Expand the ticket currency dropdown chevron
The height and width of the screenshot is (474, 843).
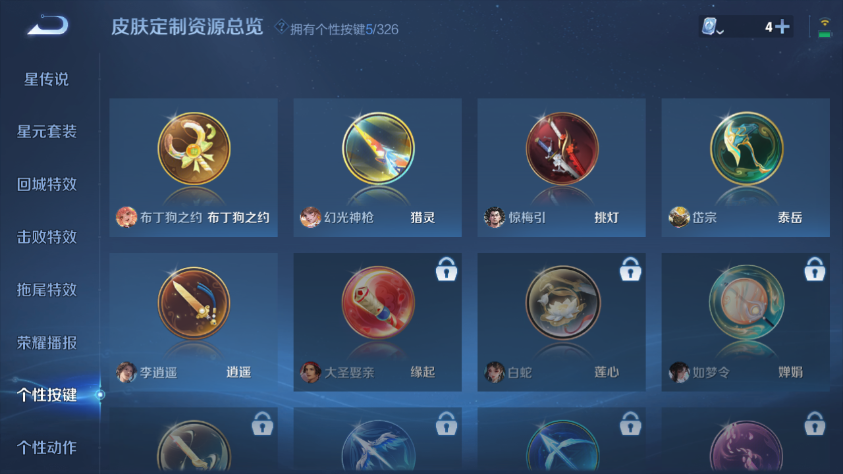pos(720,32)
